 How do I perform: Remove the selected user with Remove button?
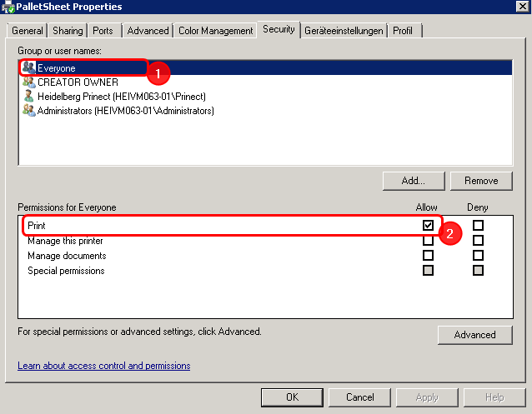(x=481, y=180)
